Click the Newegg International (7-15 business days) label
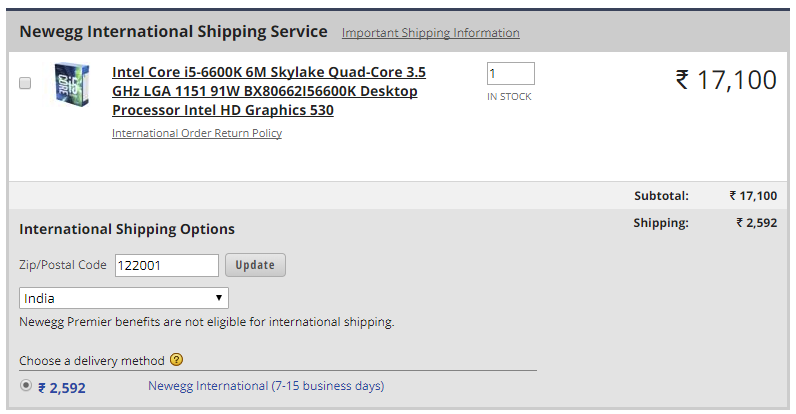The image size is (796, 414). pyautogui.click(x=266, y=386)
